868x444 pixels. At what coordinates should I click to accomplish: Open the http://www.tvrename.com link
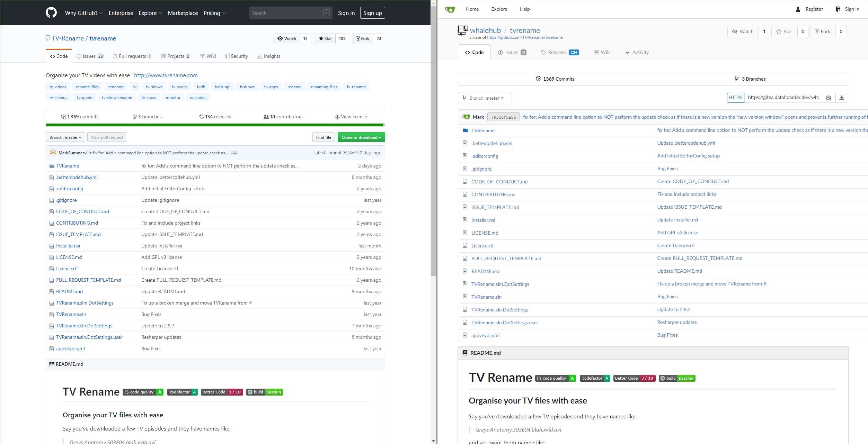click(x=166, y=75)
